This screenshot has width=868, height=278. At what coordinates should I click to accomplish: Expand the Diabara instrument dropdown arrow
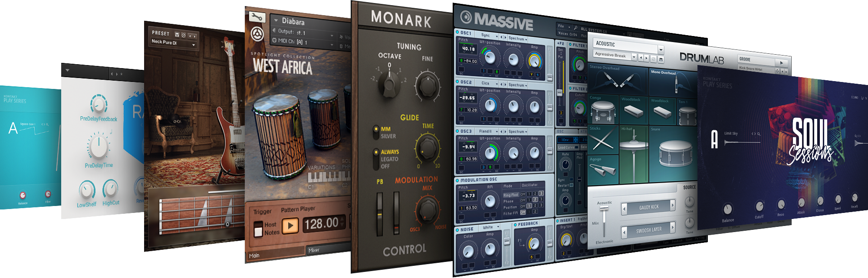pos(276,20)
